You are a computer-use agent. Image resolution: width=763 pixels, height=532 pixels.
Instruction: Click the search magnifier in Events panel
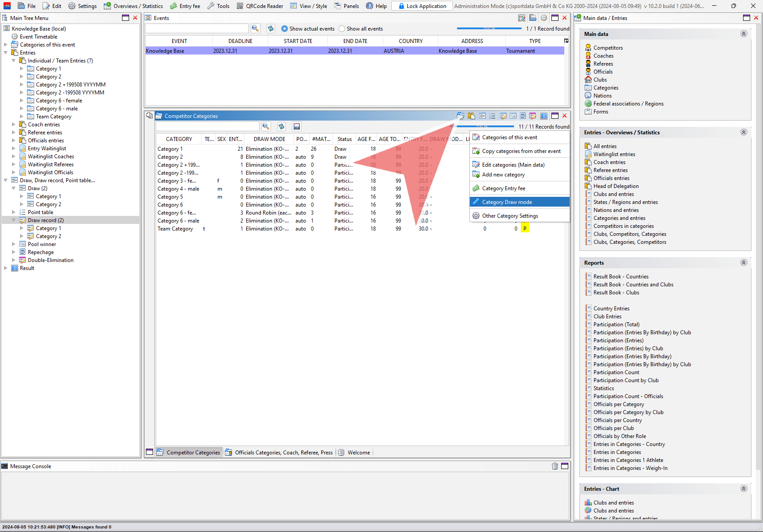tap(255, 28)
